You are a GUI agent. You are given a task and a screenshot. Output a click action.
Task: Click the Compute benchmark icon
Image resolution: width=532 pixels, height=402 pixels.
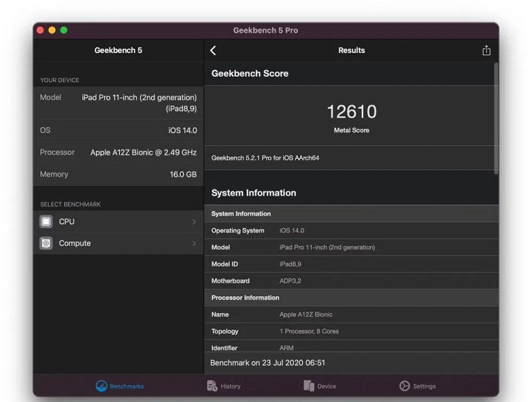point(46,243)
